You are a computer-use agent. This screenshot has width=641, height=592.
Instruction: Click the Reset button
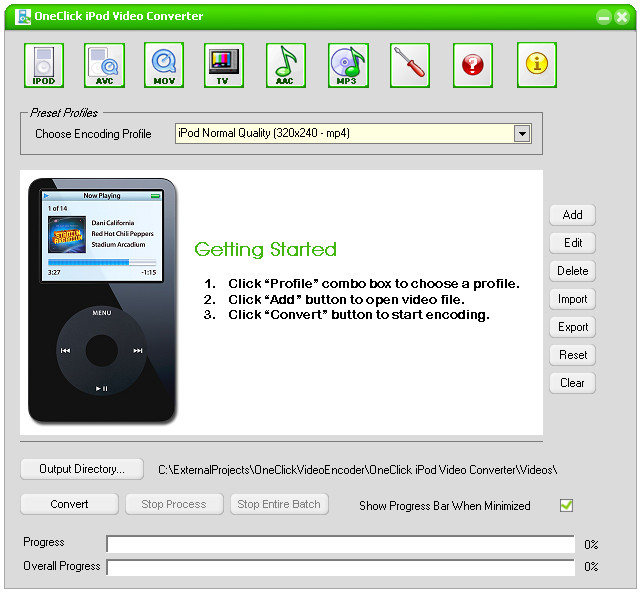point(572,355)
